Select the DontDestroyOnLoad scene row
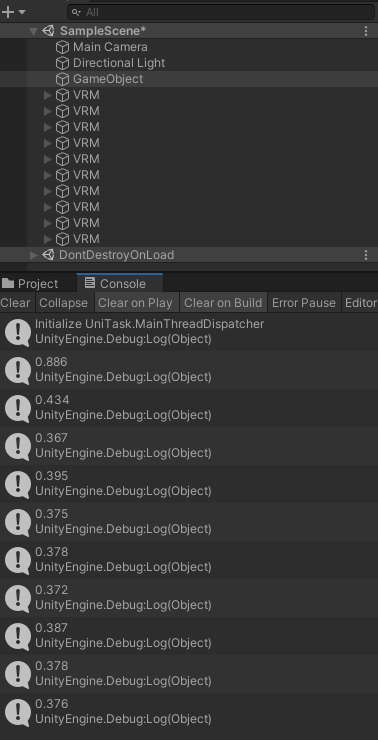Image resolution: width=378 pixels, height=740 pixels. (189, 255)
